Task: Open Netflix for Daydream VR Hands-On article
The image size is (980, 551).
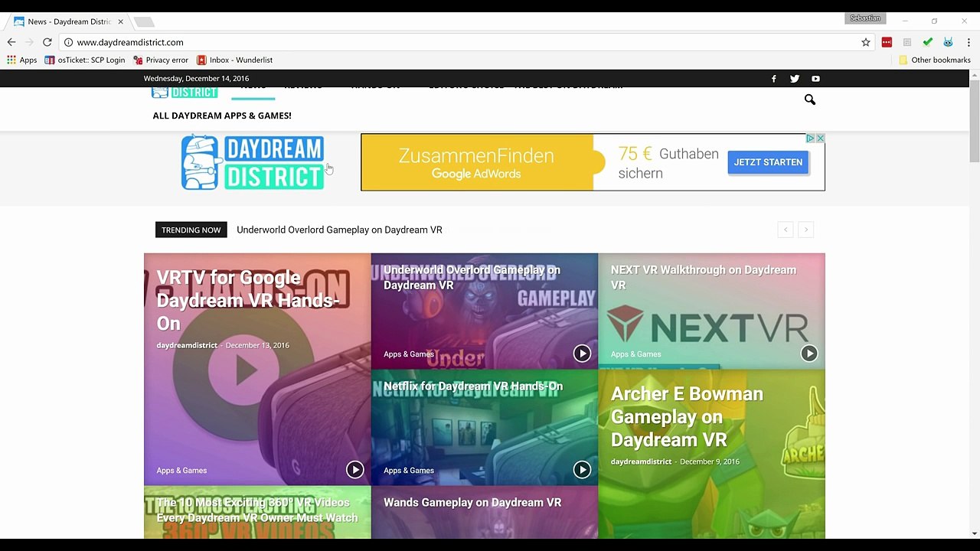Action: [x=473, y=386]
